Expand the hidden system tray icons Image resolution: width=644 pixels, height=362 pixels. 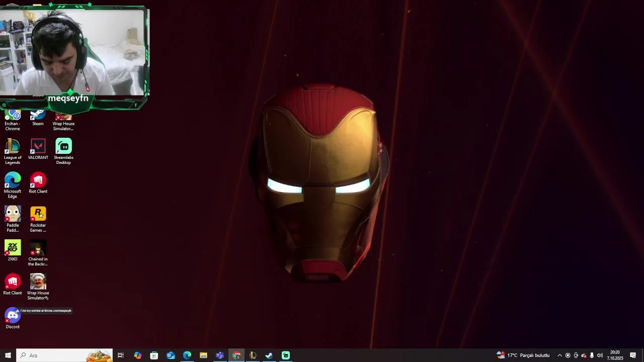[x=559, y=355]
